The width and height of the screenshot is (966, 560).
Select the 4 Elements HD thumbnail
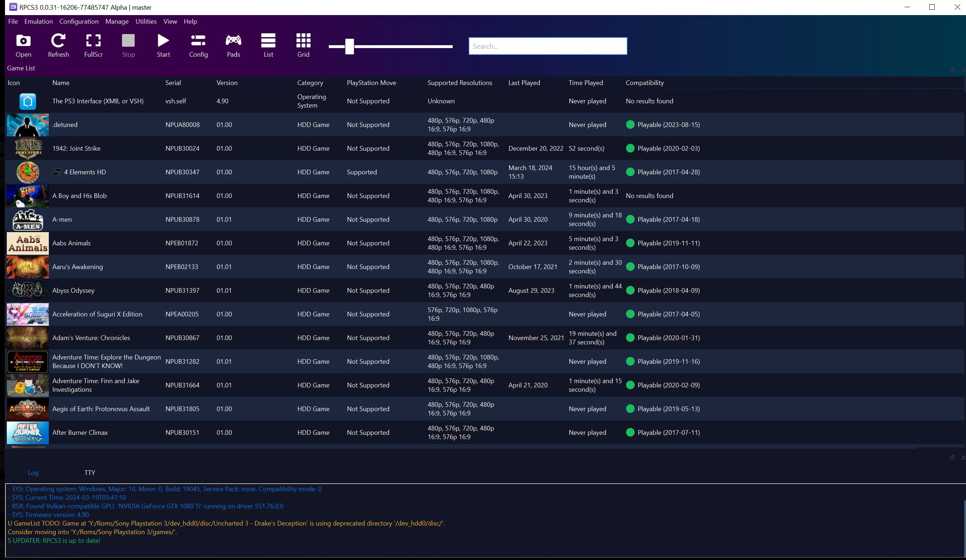(x=28, y=172)
